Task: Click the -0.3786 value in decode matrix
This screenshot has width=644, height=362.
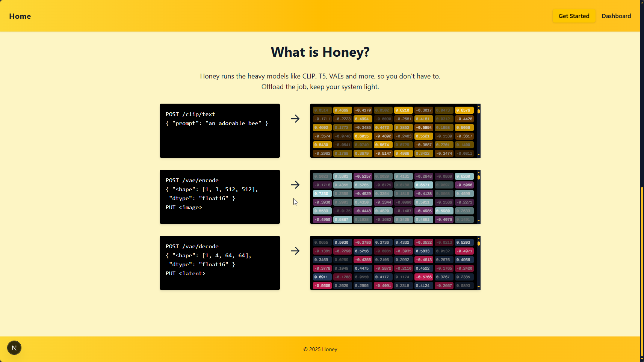Action: [363, 243]
